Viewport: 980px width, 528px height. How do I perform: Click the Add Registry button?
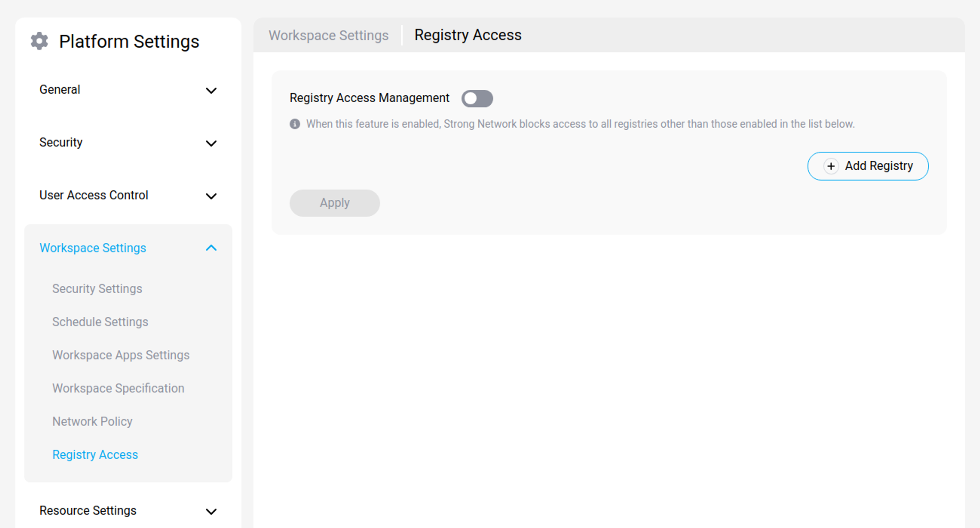point(868,166)
